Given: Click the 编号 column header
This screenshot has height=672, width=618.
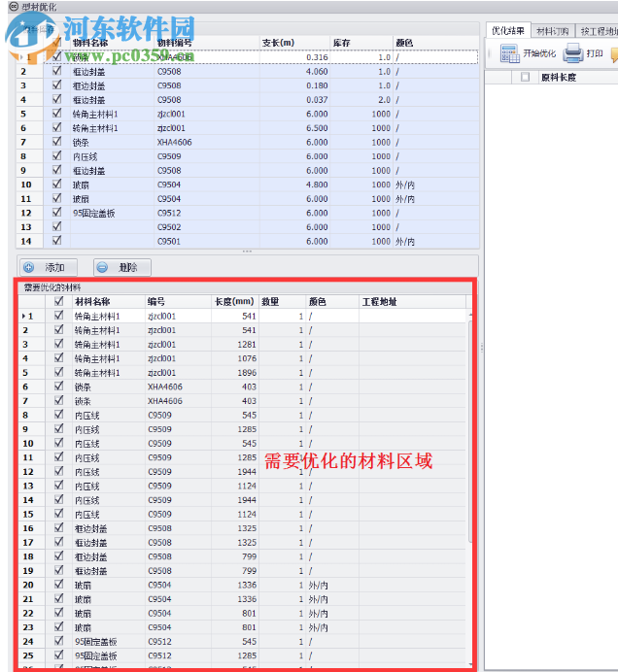Looking at the screenshot, I should pyautogui.click(x=178, y=302).
